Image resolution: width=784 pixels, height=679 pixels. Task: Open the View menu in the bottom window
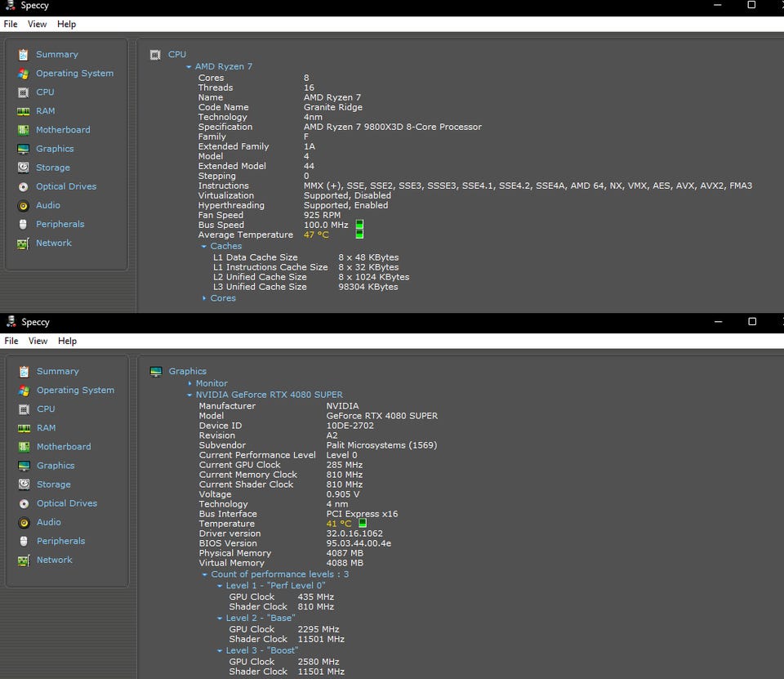click(x=38, y=341)
